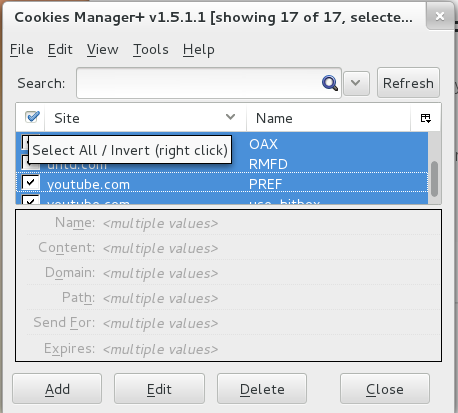Open the Edit menu

[x=60, y=49]
